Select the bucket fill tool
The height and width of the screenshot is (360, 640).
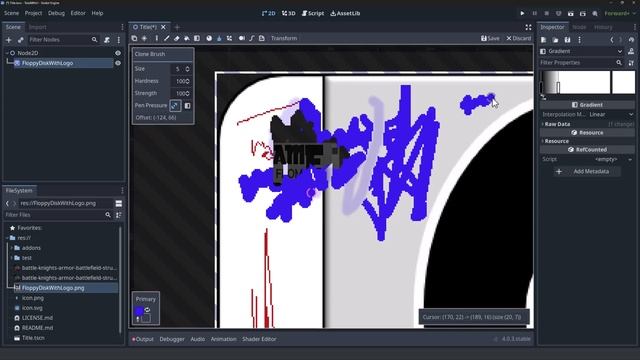tap(187, 38)
